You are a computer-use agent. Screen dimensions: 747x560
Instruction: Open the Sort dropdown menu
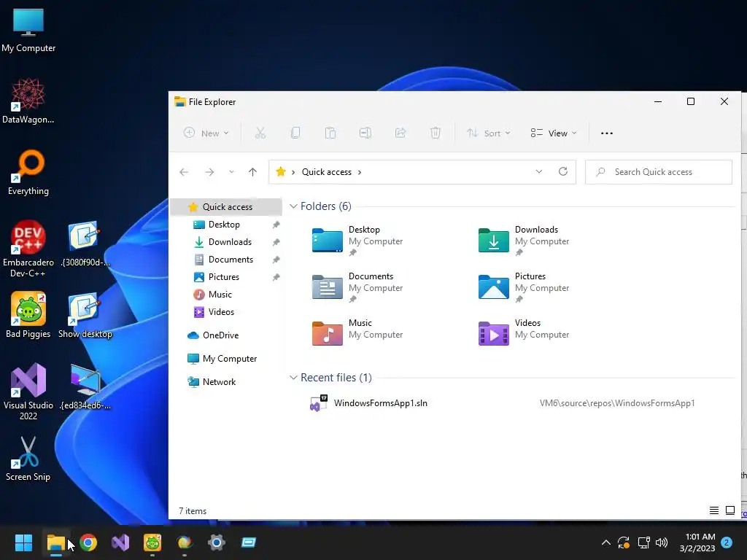click(x=488, y=133)
